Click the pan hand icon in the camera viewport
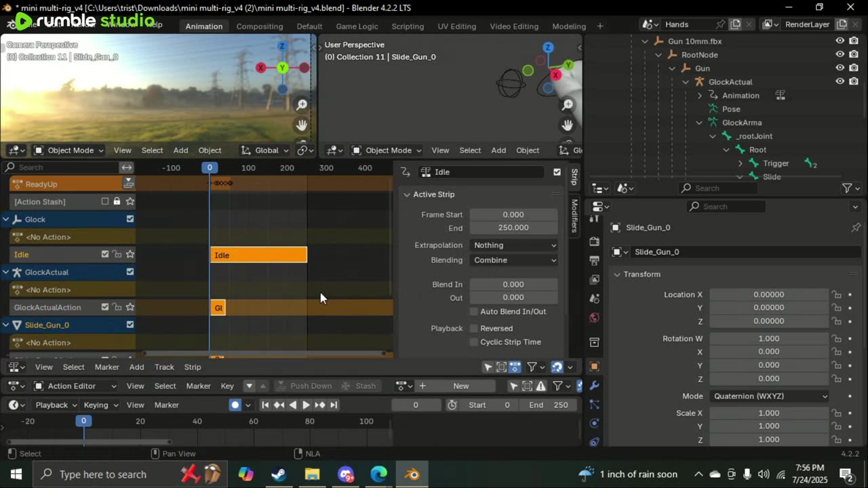The width and height of the screenshot is (868, 488). pos(302,125)
